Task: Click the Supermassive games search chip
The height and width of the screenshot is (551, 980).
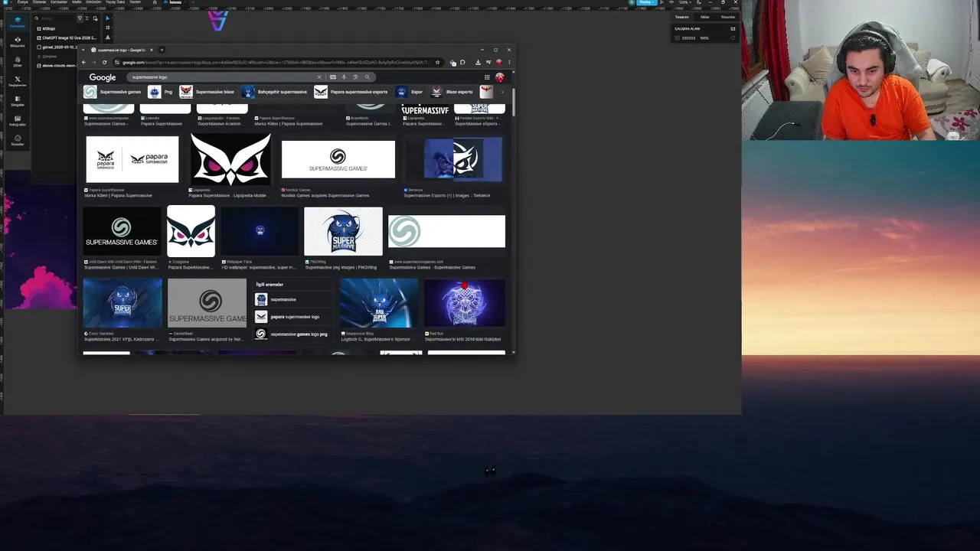Action: click(x=113, y=92)
